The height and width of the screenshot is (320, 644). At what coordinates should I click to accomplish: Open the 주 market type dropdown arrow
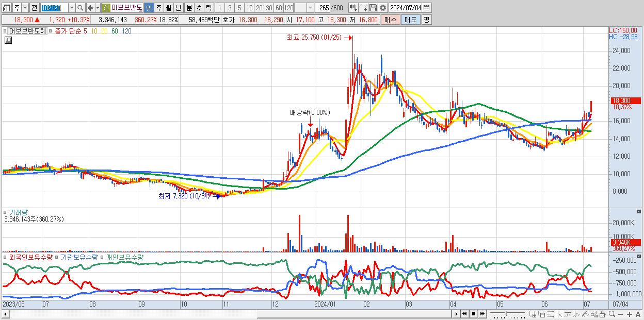[25, 8]
